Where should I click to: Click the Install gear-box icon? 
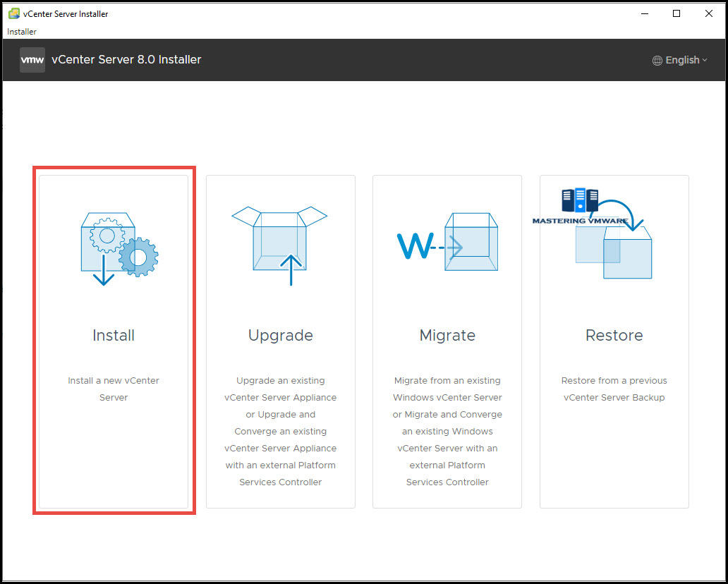(119, 249)
